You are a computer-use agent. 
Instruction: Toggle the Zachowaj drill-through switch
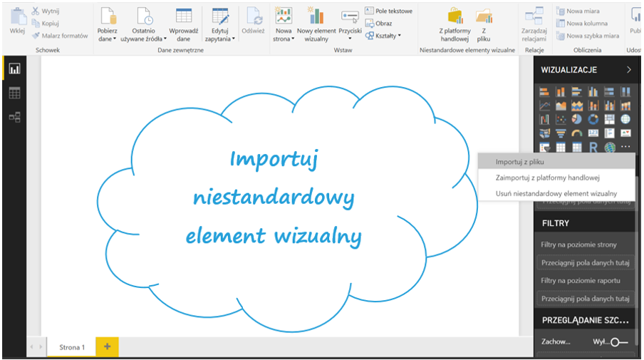click(617, 342)
